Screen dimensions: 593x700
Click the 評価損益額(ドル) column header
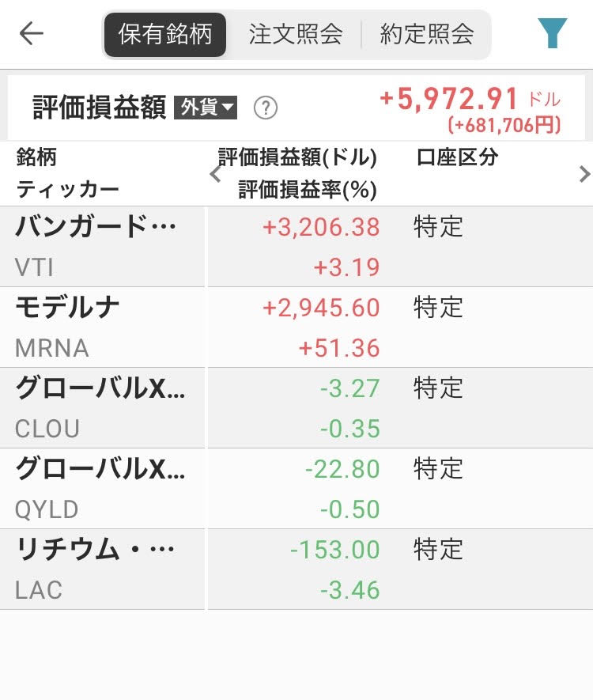tap(297, 157)
